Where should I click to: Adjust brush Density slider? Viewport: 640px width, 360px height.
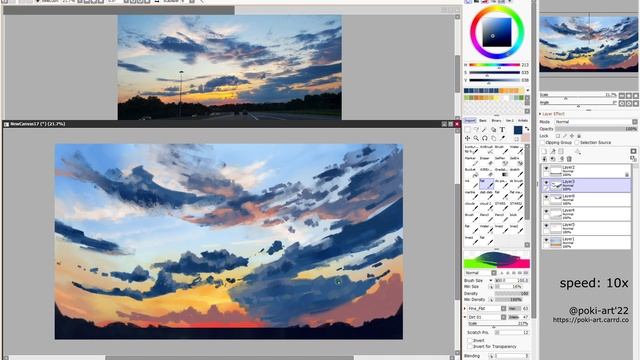click(511, 293)
